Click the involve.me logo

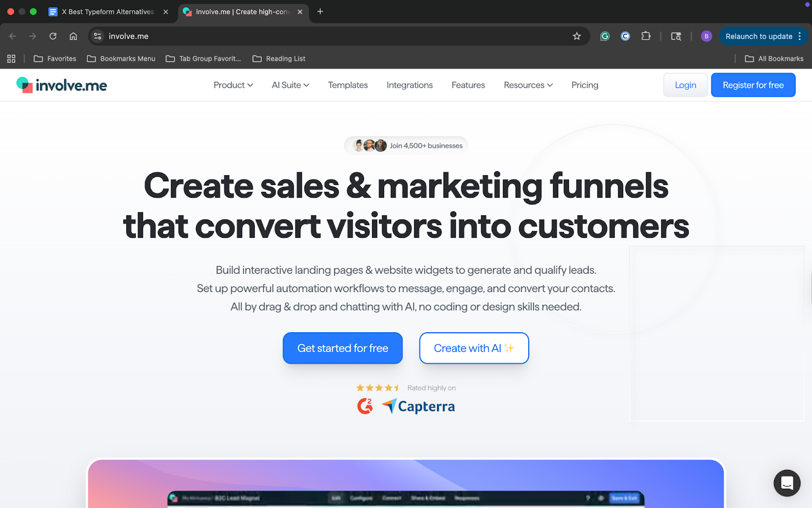(x=62, y=85)
